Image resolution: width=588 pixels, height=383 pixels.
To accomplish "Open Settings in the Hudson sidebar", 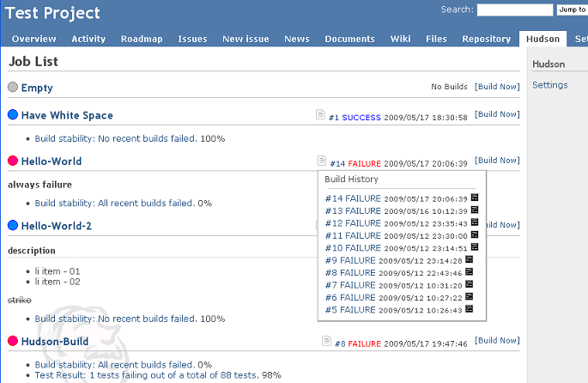I will pyautogui.click(x=549, y=85).
